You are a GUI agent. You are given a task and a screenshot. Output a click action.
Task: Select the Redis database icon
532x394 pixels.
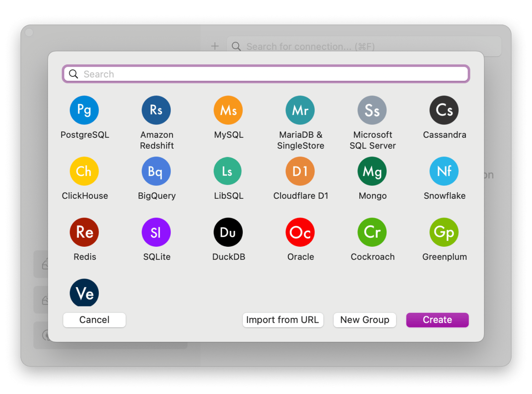(84, 232)
